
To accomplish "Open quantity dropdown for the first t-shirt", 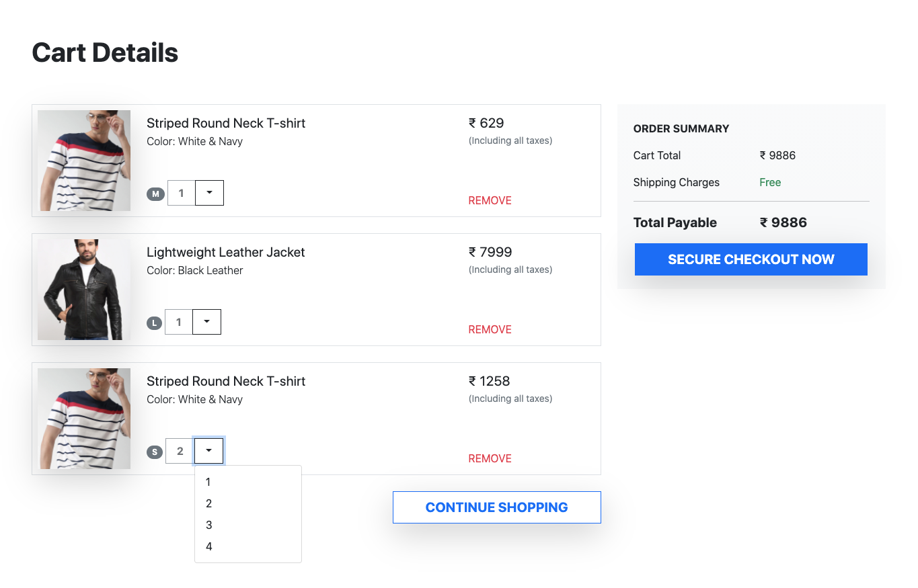I will [x=209, y=192].
